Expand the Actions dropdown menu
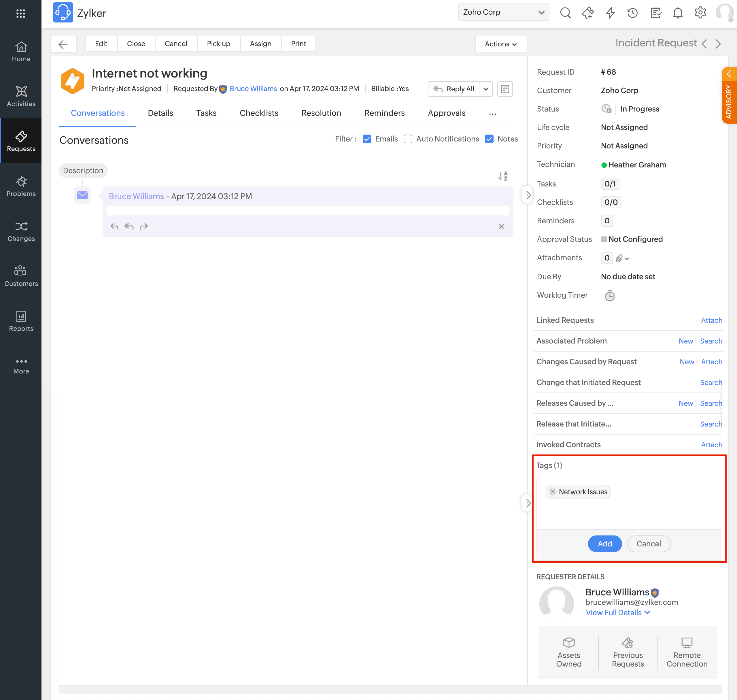The height and width of the screenshot is (700, 737). click(x=500, y=44)
